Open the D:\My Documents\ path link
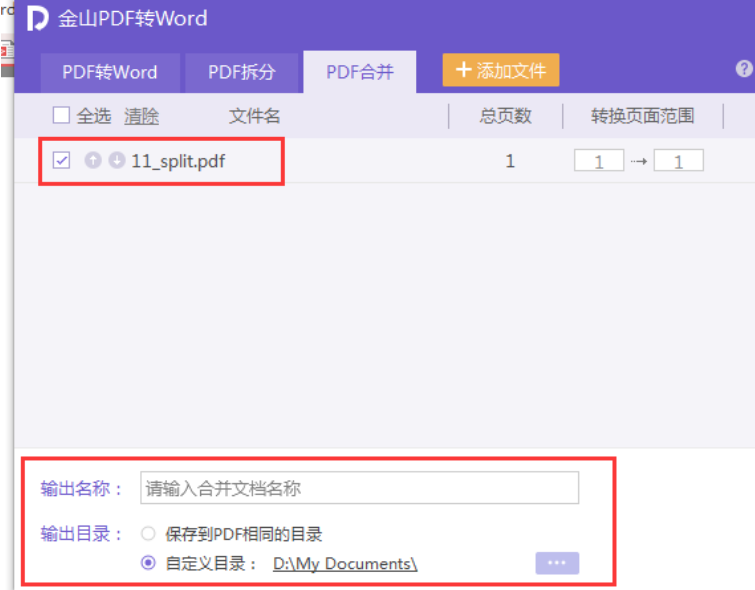The image size is (755, 590). (345, 564)
